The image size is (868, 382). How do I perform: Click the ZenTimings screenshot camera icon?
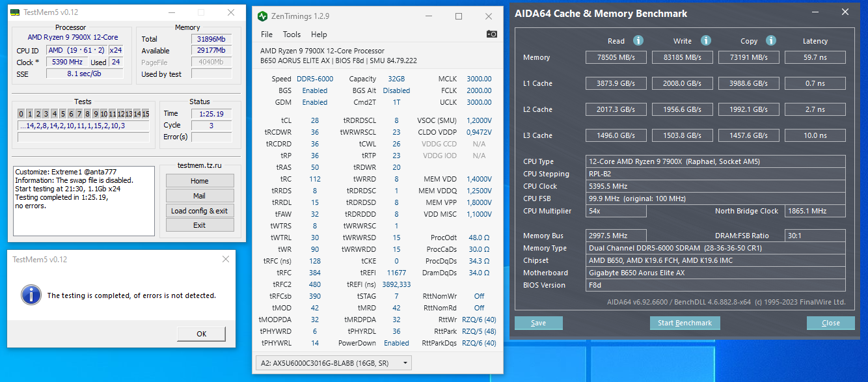pyautogui.click(x=492, y=34)
